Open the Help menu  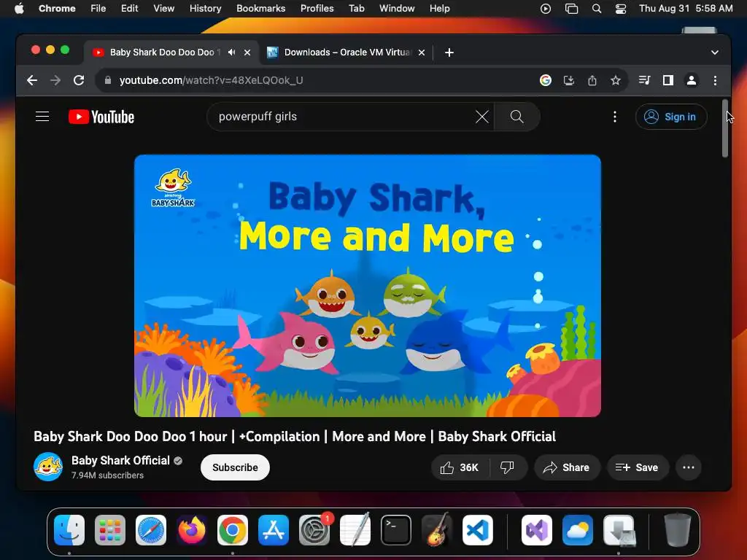click(439, 9)
